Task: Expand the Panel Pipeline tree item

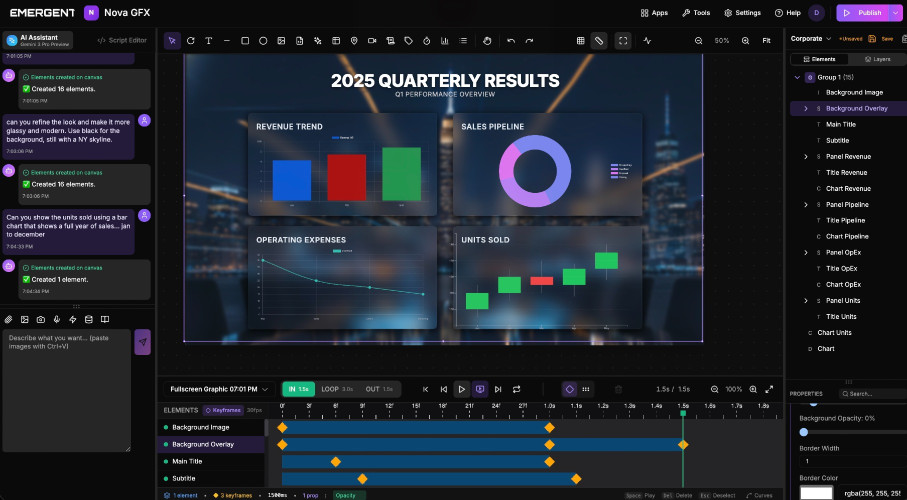Action: (x=806, y=205)
